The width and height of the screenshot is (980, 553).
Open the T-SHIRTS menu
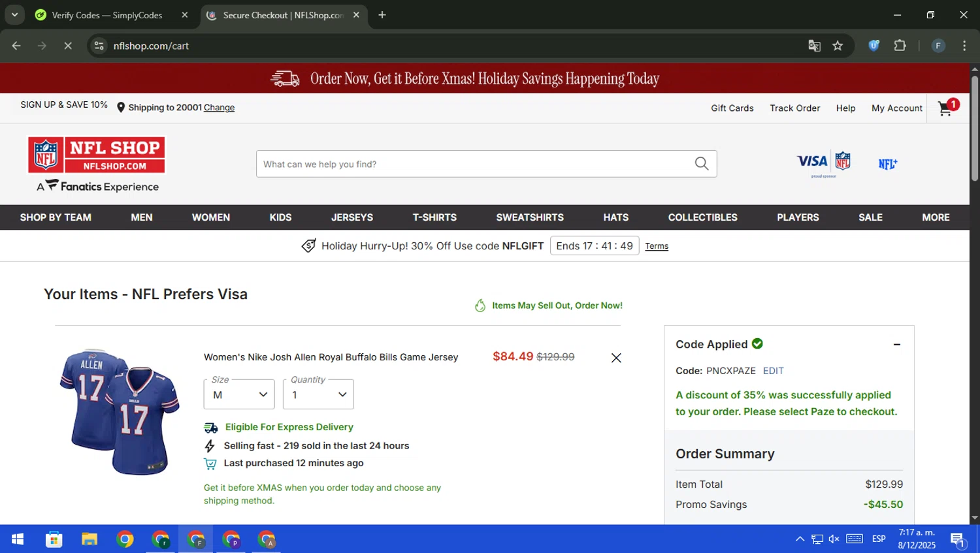tap(434, 217)
